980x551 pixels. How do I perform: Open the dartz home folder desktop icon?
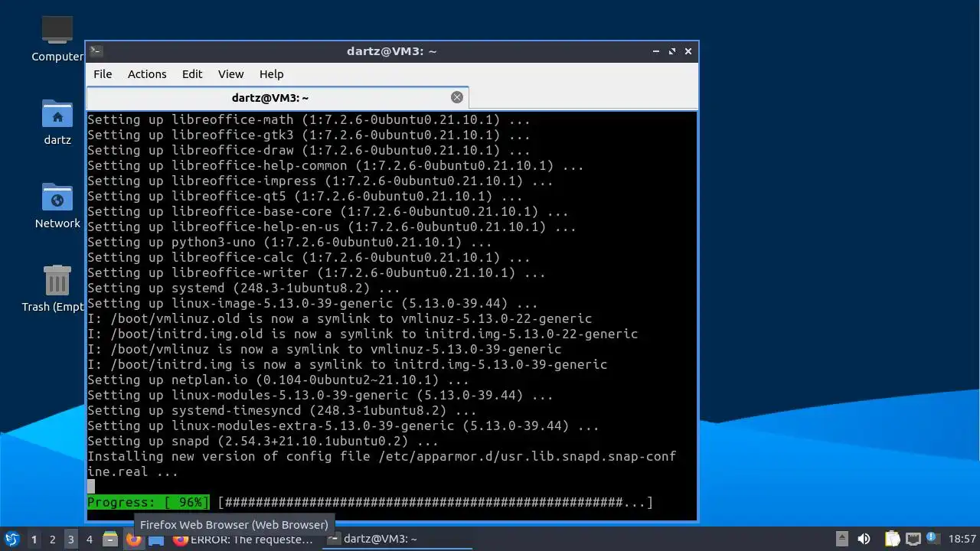coord(57,122)
